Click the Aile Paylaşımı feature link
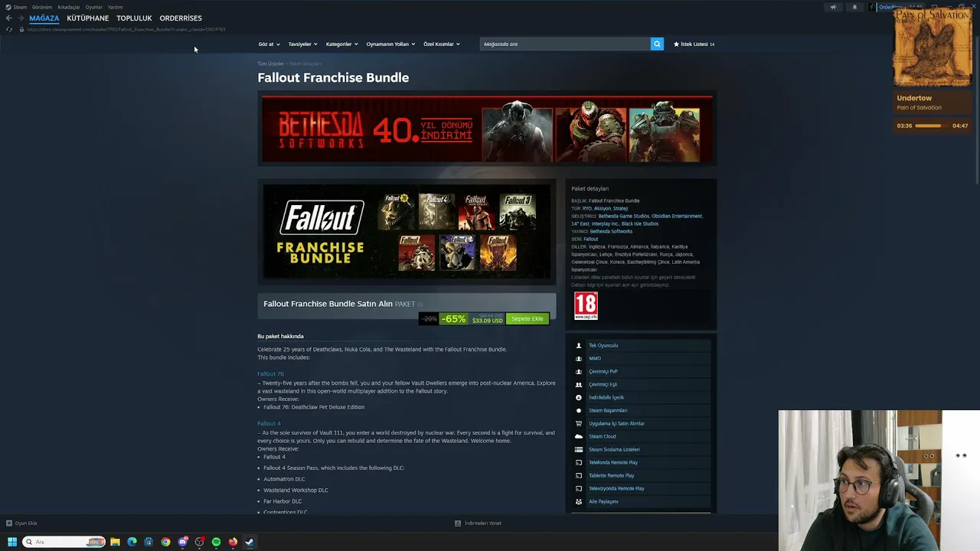The height and width of the screenshot is (551, 980). click(603, 501)
